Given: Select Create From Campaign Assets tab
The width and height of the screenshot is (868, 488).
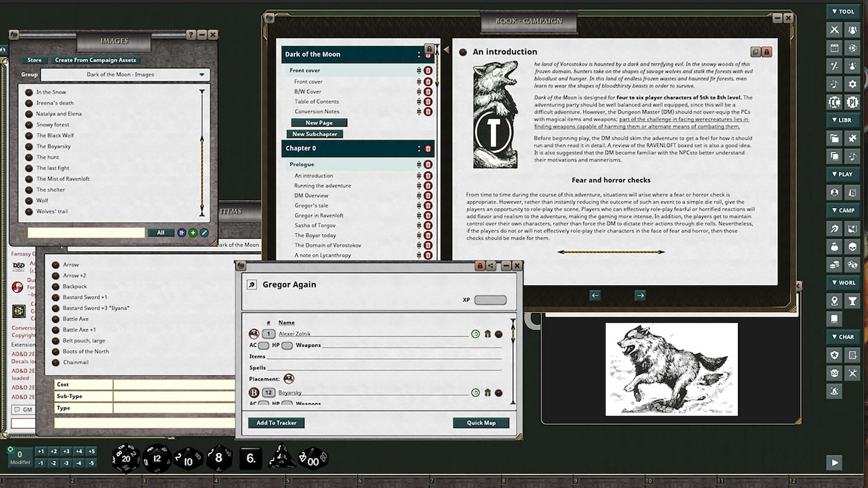Looking at the screenshot, I should (95, 60).
